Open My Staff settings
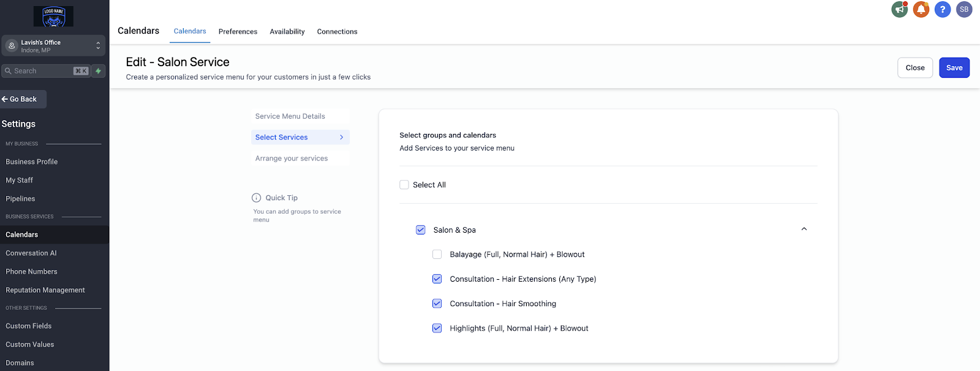980x371 pixels. pos(19,181)
